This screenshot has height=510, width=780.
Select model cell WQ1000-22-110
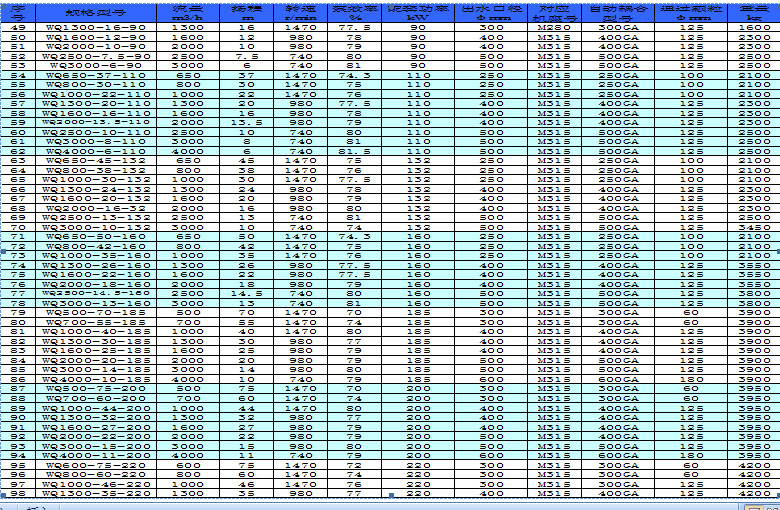[x=96, y=94]
